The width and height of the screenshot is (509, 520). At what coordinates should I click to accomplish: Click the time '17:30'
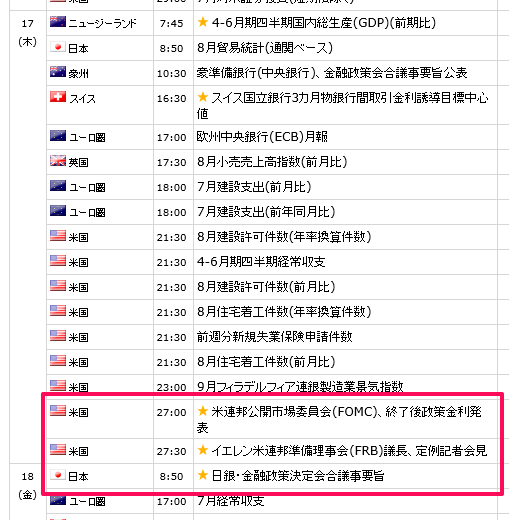[171, 162]
